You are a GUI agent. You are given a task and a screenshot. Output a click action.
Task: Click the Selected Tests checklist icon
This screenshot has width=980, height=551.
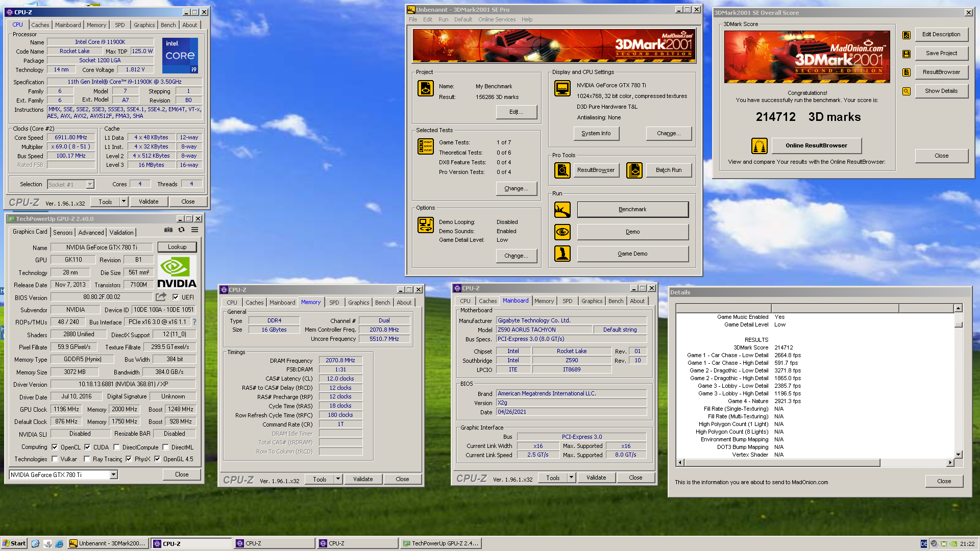(x=425, y=146)
